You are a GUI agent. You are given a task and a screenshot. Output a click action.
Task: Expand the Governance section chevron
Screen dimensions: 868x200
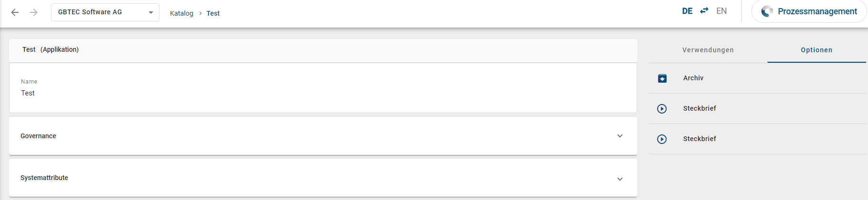click(620, 136)
